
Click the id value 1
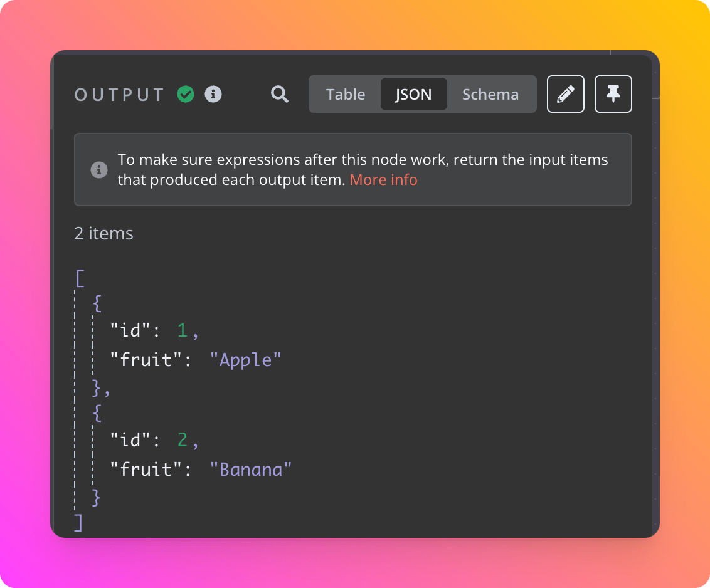click(183, 330)
